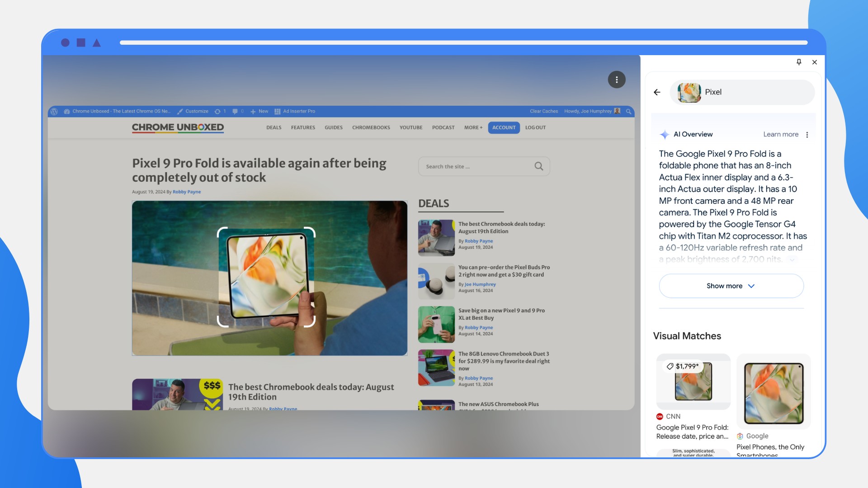This screenshot has width=868, height=488.
Task: Open CNN Google Pixel 9 Pro Fold result
Action: (692, 432)
